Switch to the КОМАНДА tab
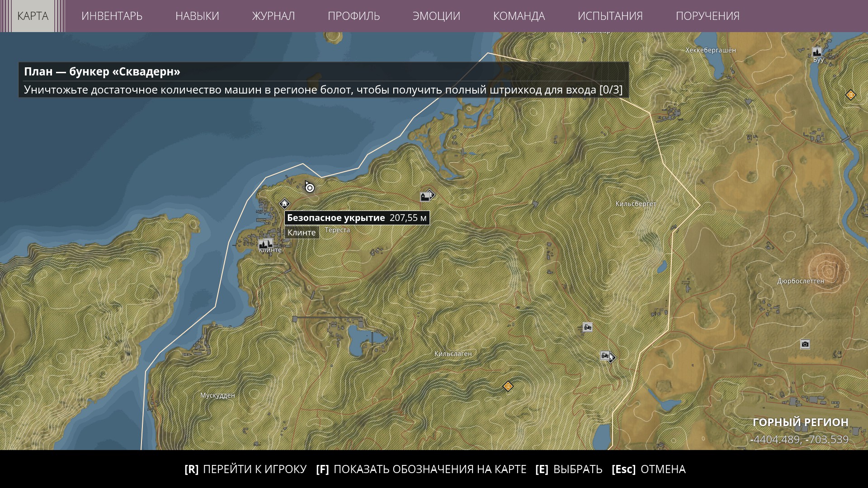This screenshot has height=488, width=868. 519,16
